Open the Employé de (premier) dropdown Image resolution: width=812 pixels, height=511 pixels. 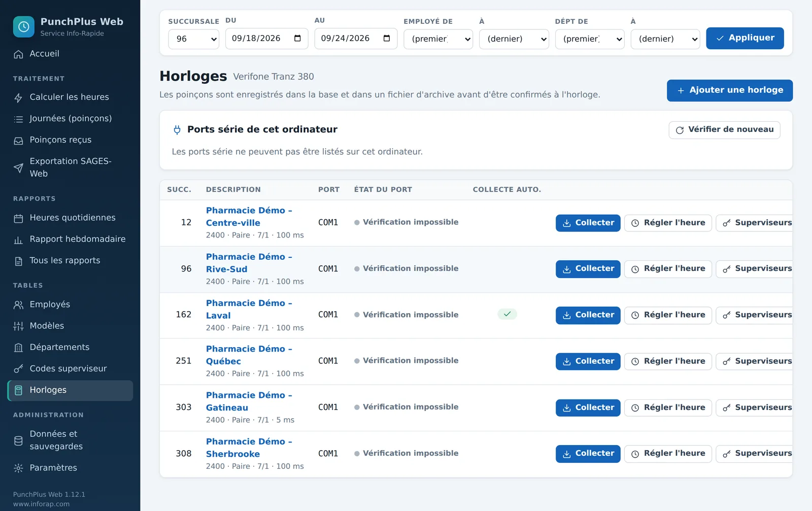tap(438, 39)
